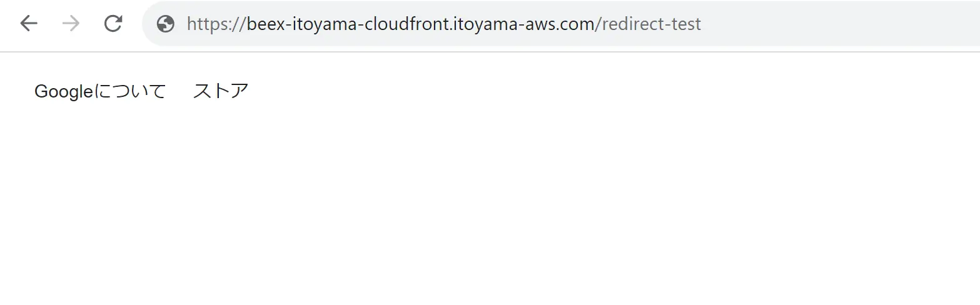Open site information via globe icon
Viewport: 980px width, 305px height.
pyautogui.click(x=166, y=24)
